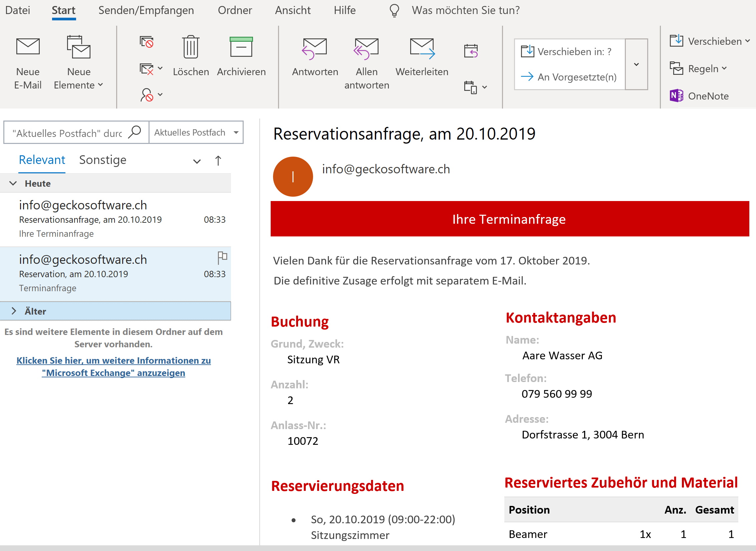
Task: Flag the Reservation, am 20.10.2019 message
Action: [222, 257]
